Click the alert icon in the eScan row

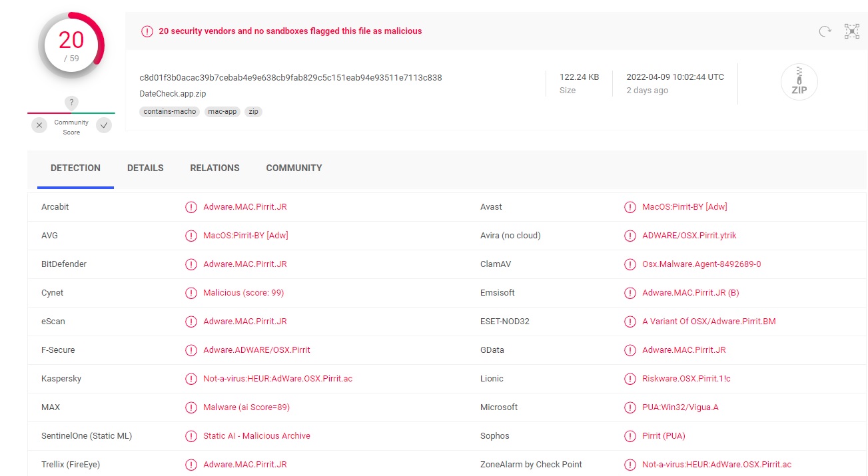(x=191, y=322)
